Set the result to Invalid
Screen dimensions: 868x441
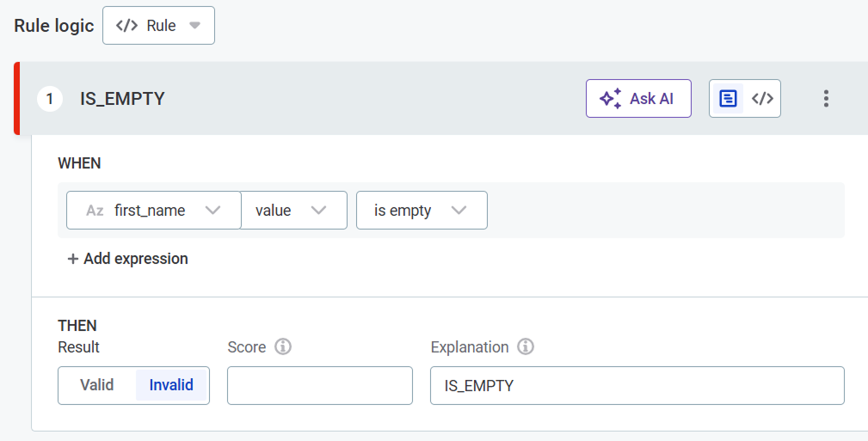click(171, 385)
